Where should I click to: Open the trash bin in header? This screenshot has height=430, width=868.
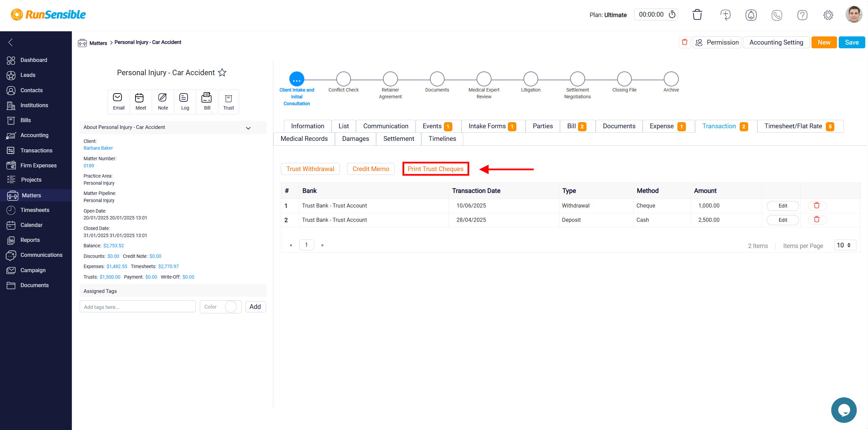tap(697, 15)
